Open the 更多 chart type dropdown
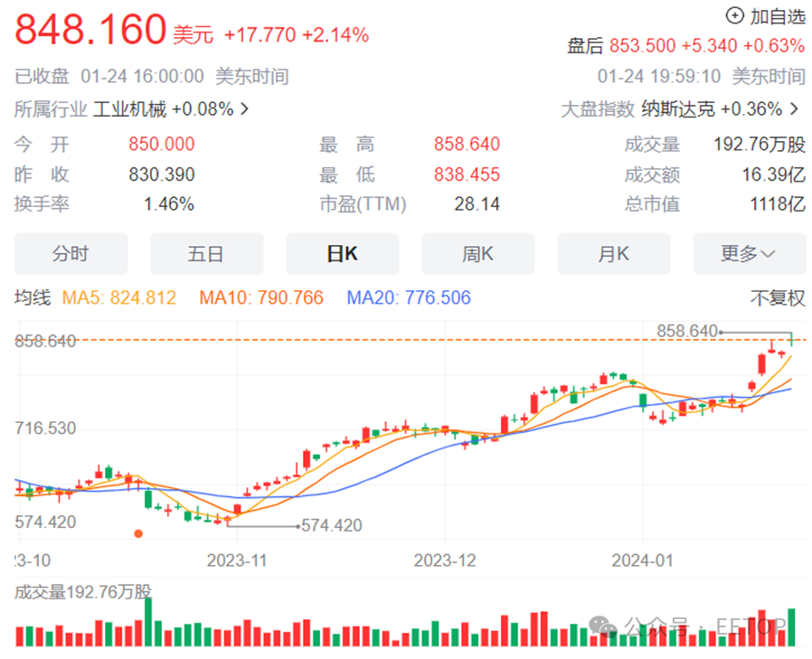Image resolution: width=812 pixels, height=659 pixels. point(750,254)
